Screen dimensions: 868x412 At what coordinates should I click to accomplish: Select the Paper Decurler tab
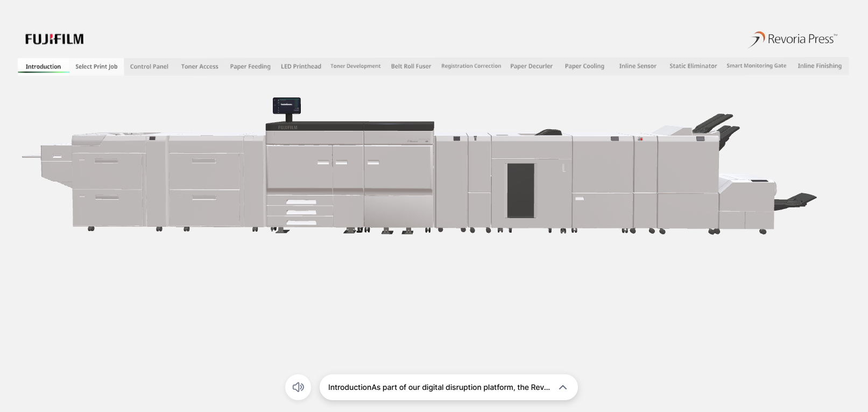[x=531, y=66]
